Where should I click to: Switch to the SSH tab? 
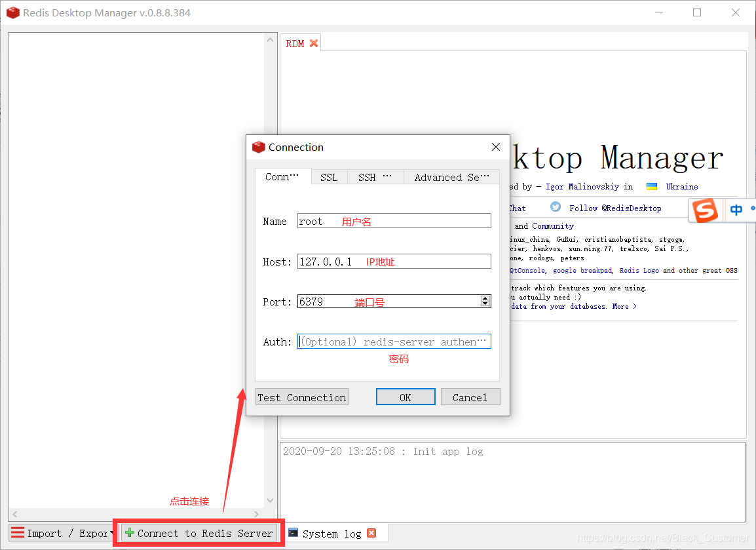tap(375, 177)
